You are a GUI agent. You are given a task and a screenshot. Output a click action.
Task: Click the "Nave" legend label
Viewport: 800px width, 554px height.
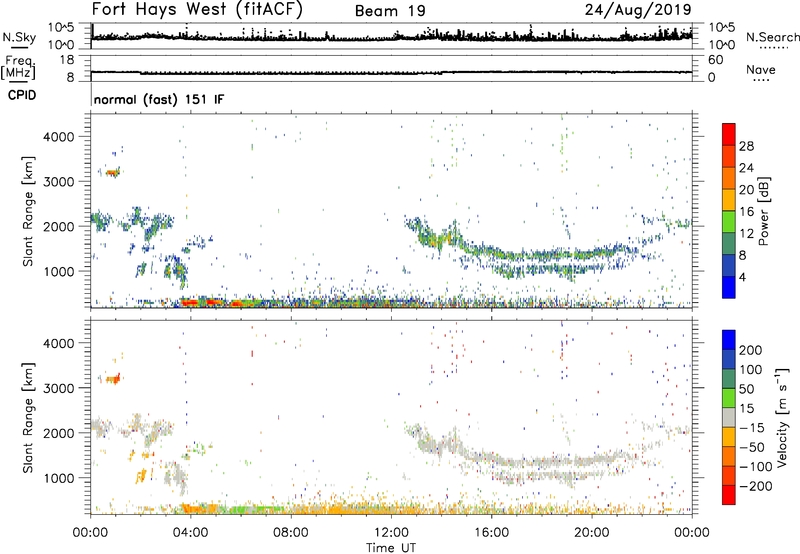[x=761, y=69]
